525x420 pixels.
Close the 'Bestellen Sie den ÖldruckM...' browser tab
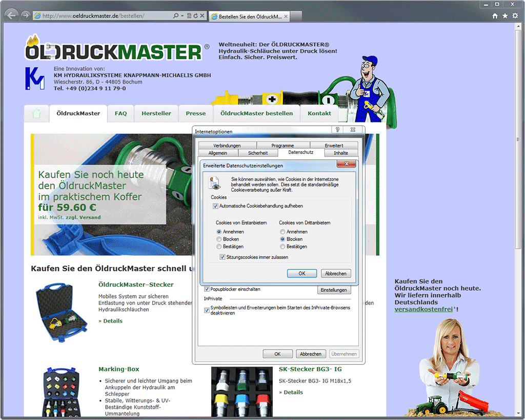(x=286, y=16)
